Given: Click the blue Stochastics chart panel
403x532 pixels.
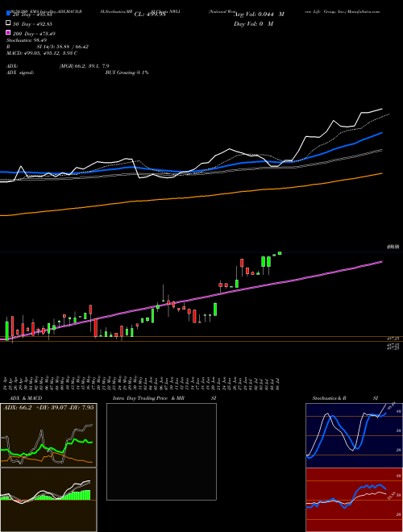Looking at the screenshot, I should click(x=354, y=435).
